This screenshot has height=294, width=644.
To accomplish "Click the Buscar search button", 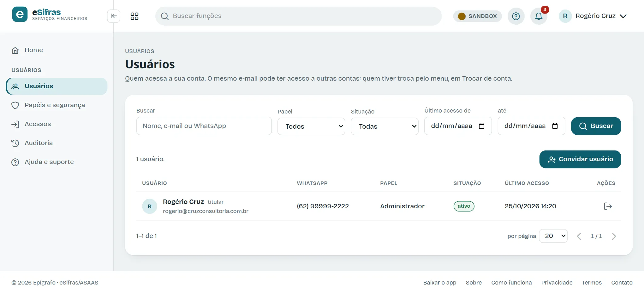I will pyautogui.click(x=596, y=126).
